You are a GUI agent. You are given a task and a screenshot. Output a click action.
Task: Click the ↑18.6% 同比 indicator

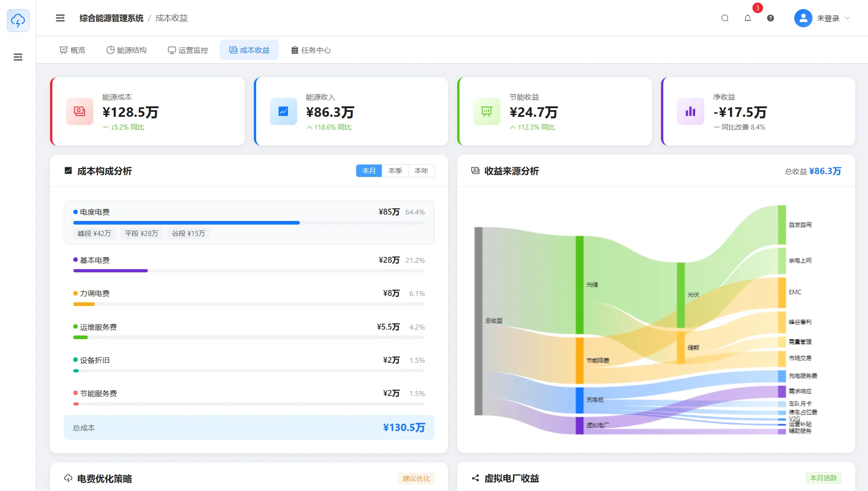(329, 127)
